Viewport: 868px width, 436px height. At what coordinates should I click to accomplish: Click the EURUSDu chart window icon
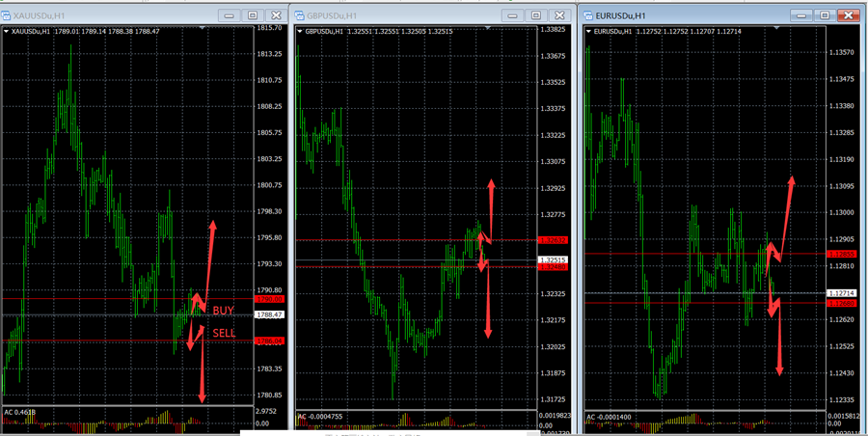point(587,15)
